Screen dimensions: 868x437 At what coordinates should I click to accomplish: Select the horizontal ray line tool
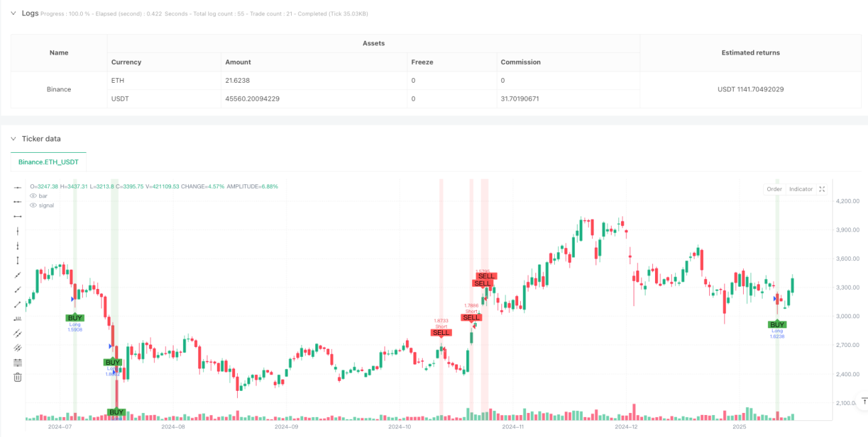click(x=18, y=201)
